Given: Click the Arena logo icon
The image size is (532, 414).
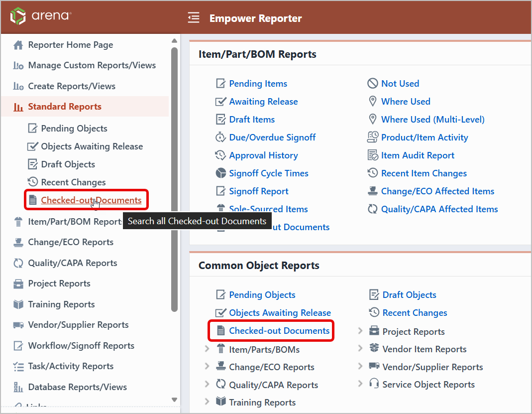Looking at the screenshot, I should click(17, 16).
